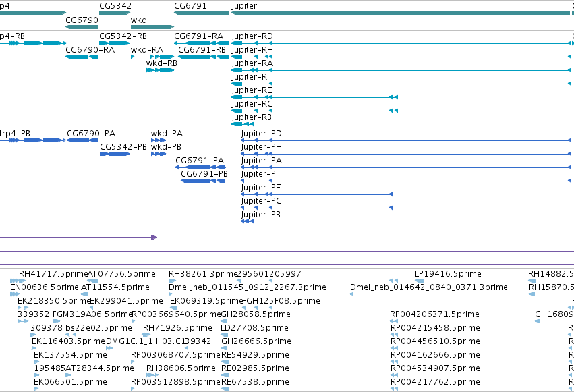The height and width of the screenshot is (392, 574).
Task: Open EST FGM319A06.5prime
Action: coord(92,314)
